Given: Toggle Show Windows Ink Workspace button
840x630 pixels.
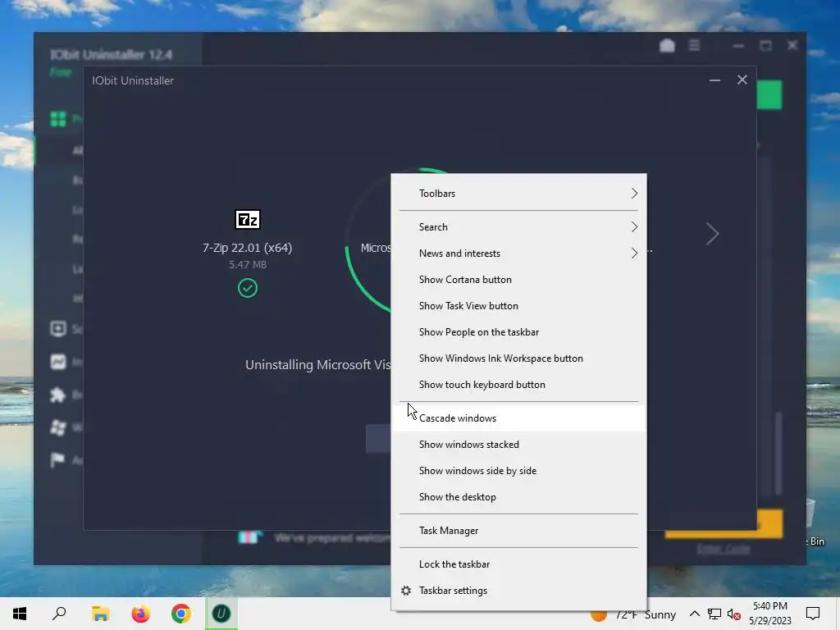Looking at the screenshot, I should tap(518, 358).
